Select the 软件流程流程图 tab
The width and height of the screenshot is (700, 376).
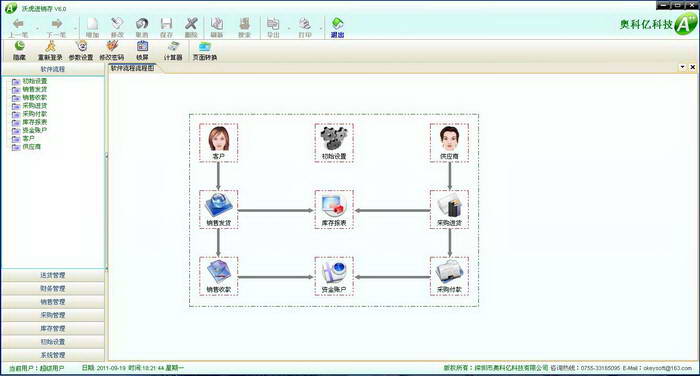(x=132, y=68)
